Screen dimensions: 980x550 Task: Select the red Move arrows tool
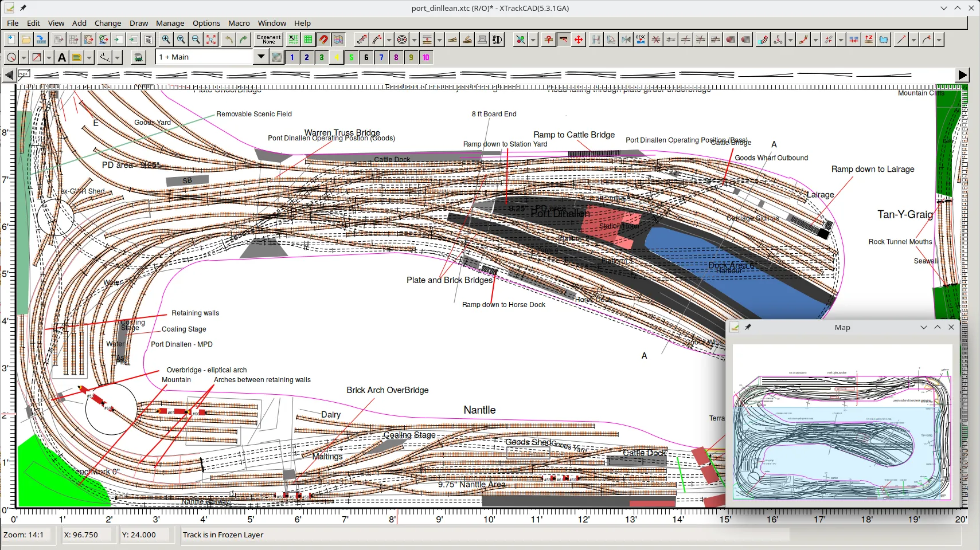(579, 40)
